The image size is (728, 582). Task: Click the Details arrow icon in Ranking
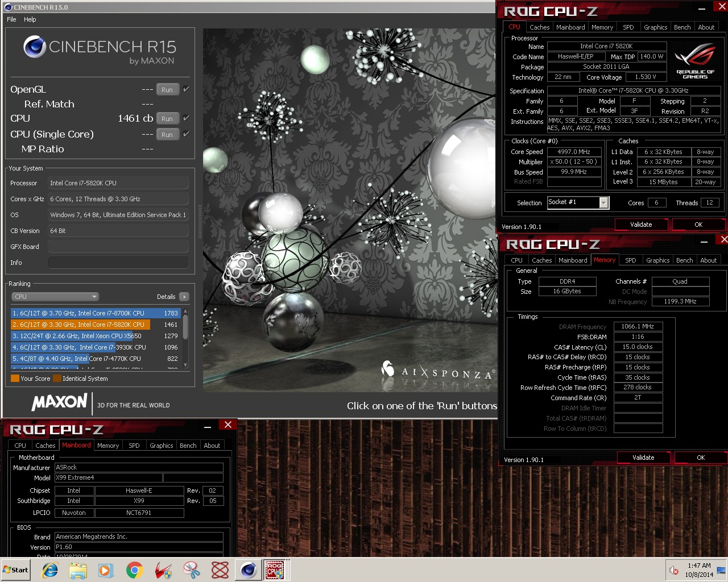pyautogui.click(x=184, y=297)
